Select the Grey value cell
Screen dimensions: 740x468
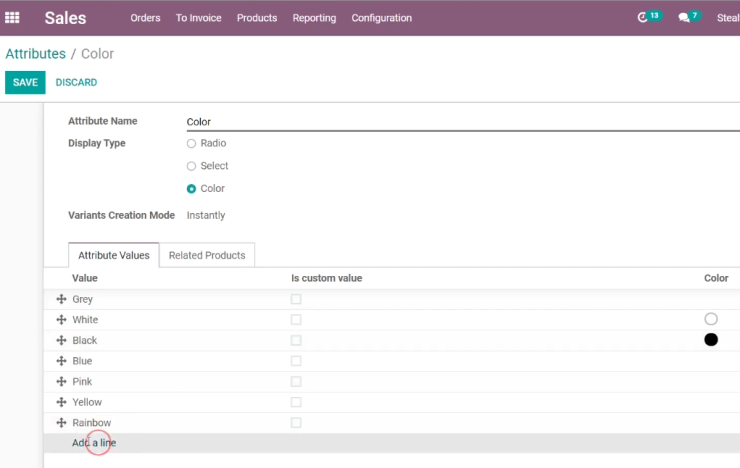pos(83,300)
